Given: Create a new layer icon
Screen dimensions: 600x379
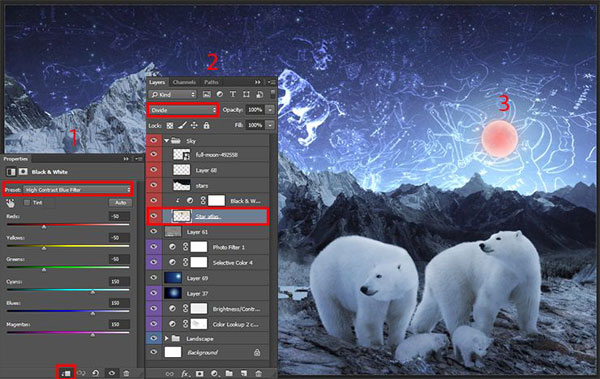Looking at the screenshot, I should click(x=244, y=373).
